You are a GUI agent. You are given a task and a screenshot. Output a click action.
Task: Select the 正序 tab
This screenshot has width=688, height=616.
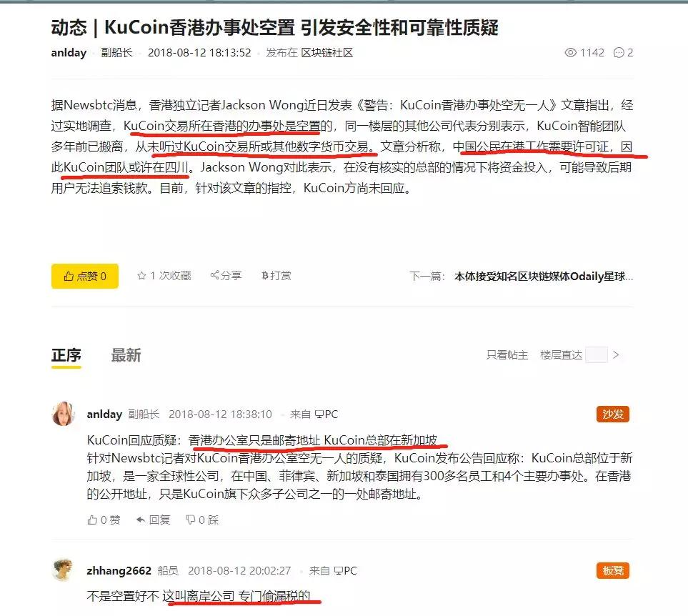click(x=66, y=355)
